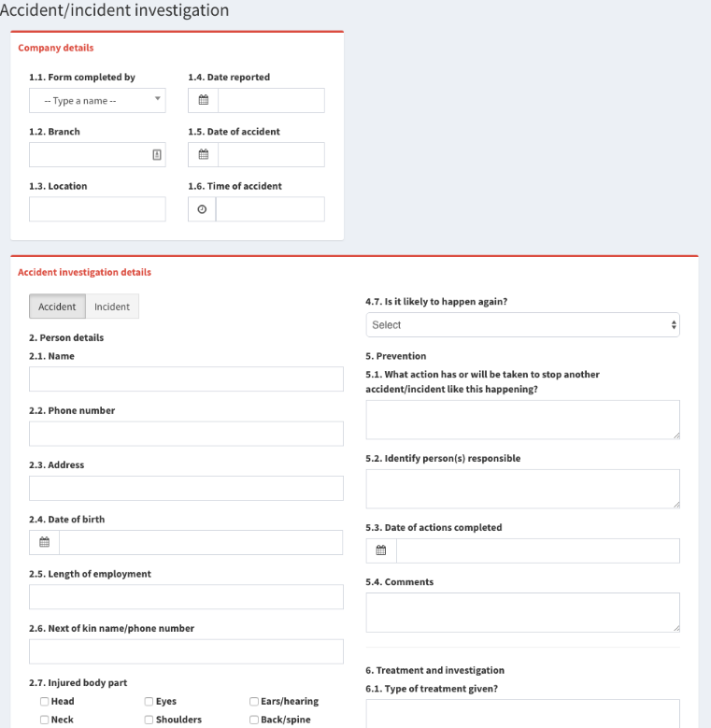Click calendar icon for Date of actions completed
This screenshot has height=728, width=711.
[381, 550]
